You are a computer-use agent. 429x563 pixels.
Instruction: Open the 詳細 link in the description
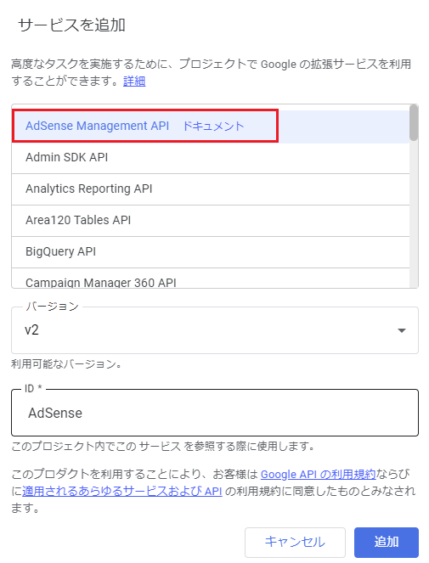[x=134, y=82]
